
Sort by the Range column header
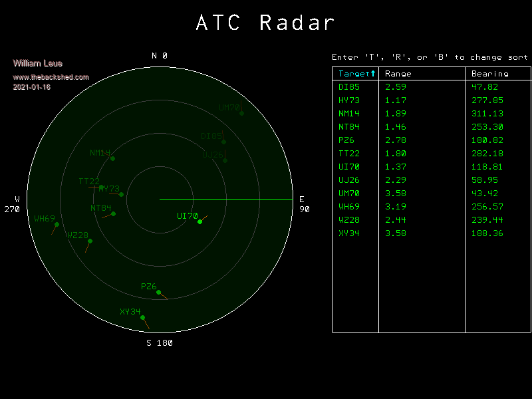[x=398, y=74]
